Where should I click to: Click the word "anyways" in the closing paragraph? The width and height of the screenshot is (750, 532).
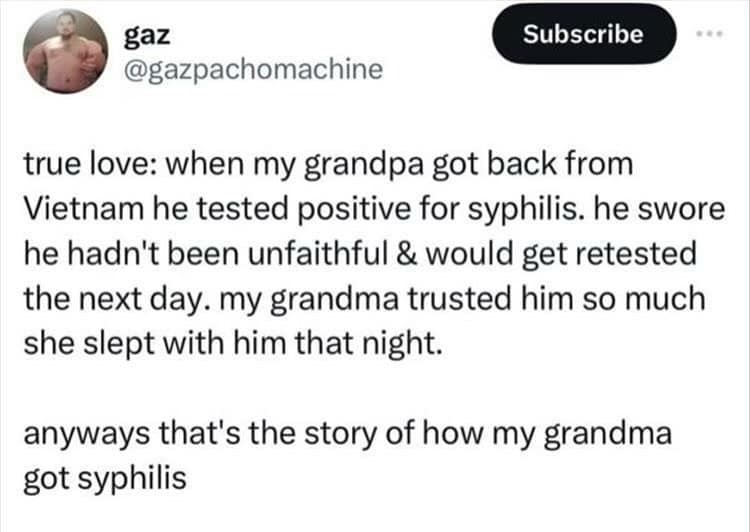point(81,435)
